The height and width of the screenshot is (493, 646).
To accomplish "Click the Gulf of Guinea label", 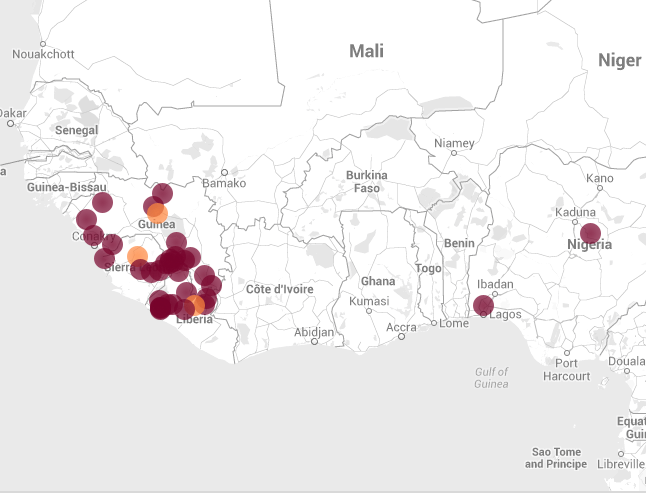I will pyautogui.click(x=491, y=377).
